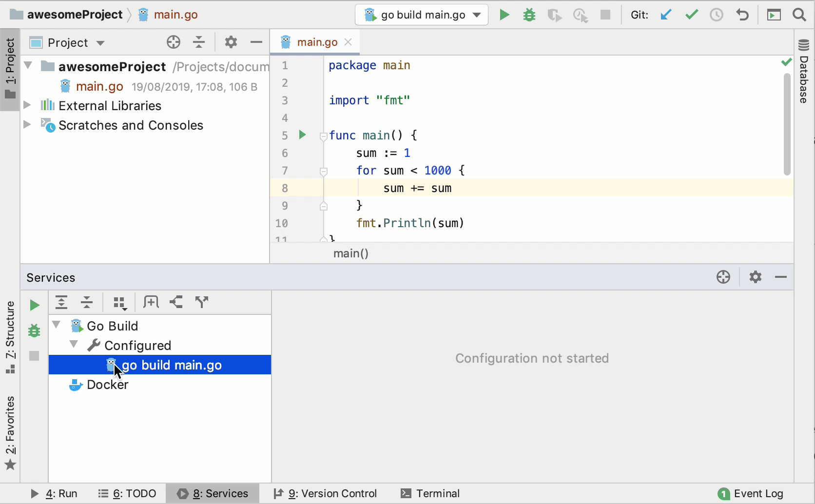
Task: Update project via Git blue arrow
Action: [666, 15]
